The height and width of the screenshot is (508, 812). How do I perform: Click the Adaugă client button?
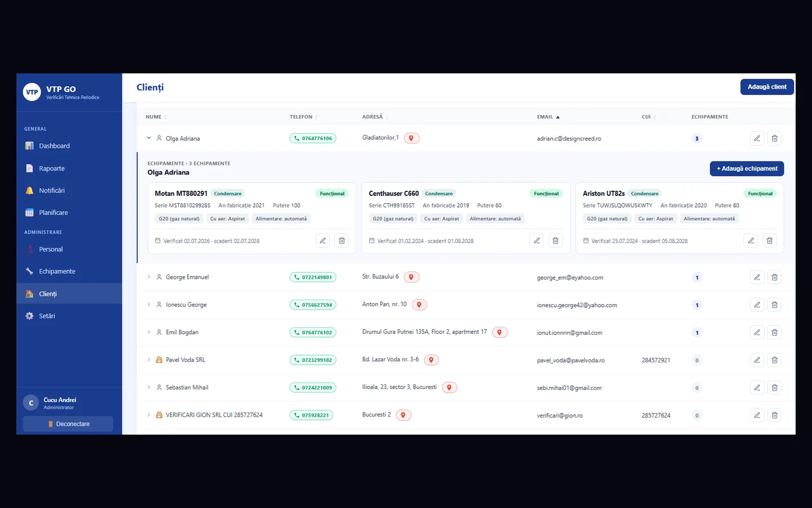(767, 87)
